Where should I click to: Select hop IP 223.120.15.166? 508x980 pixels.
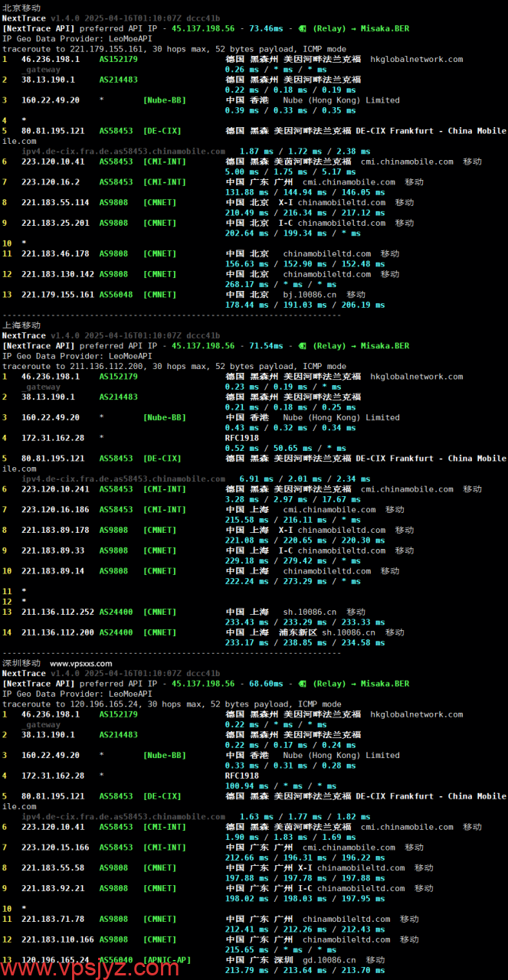[x=55, y=848]
